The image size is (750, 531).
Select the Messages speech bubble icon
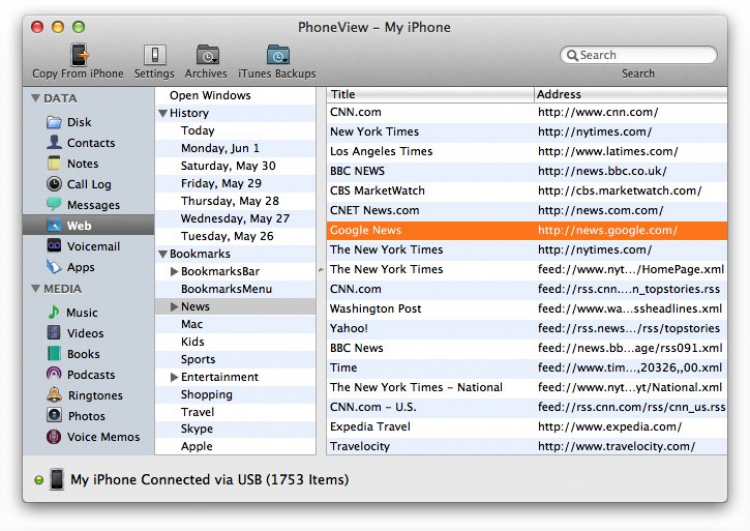[54, 204]
